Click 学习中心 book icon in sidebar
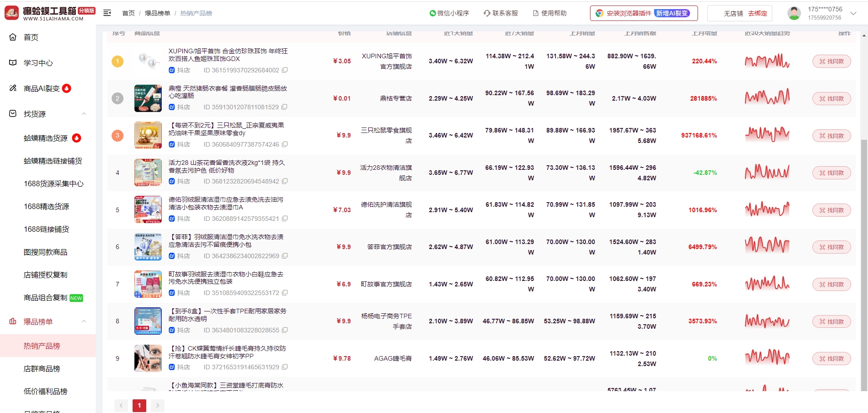 [13, 62]
